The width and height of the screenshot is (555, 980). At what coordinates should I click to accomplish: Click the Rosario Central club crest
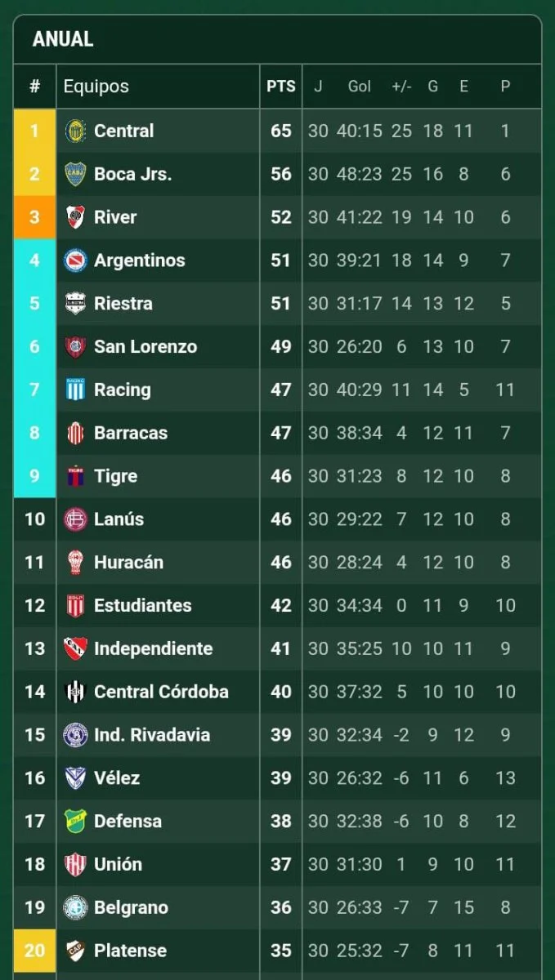pyautogui.click(x=75, y=131)
